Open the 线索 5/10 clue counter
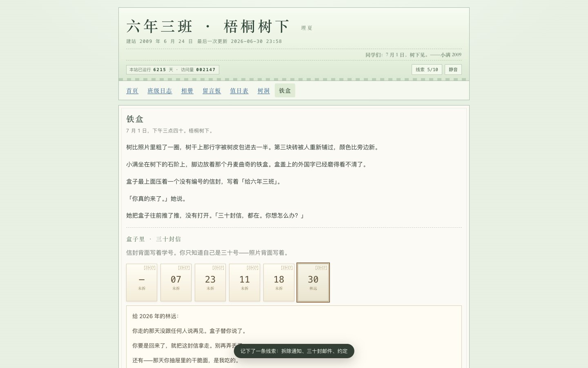 point(427,70)
